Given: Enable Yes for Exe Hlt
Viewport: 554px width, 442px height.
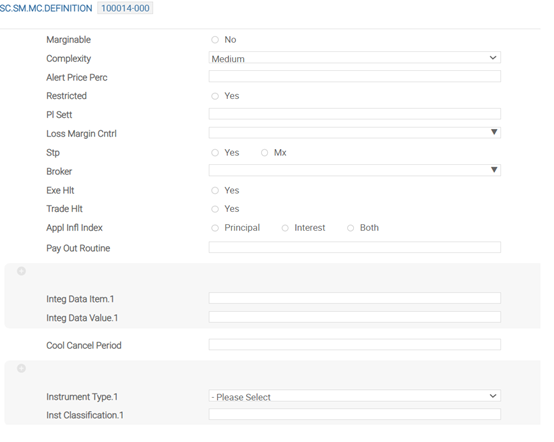Looking at the screenshot, I should tap(215, 190).
